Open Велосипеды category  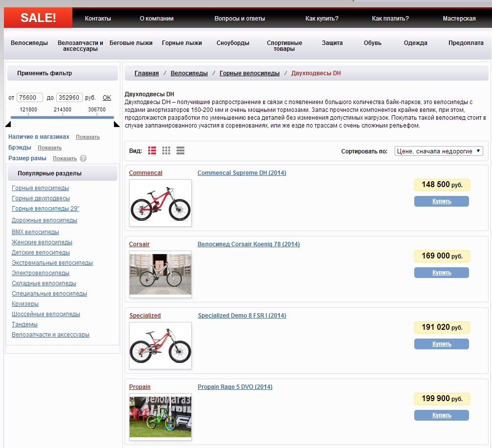pos(29,43)
